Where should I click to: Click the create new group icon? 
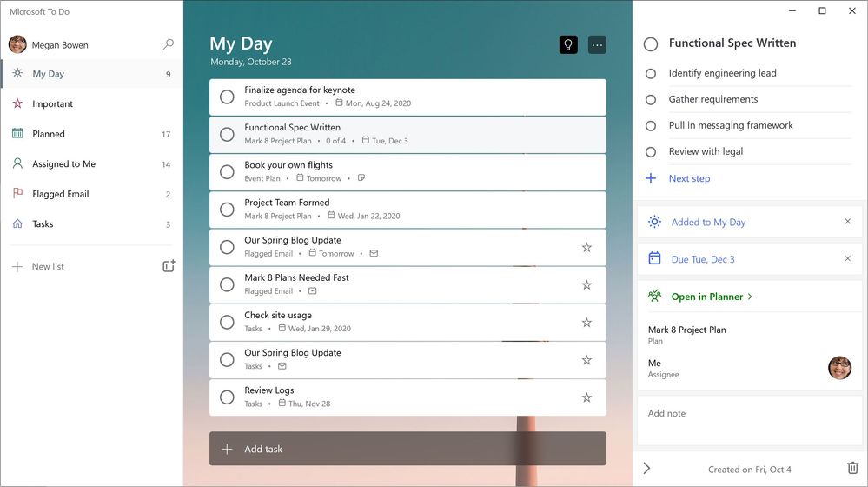point(169,266)
